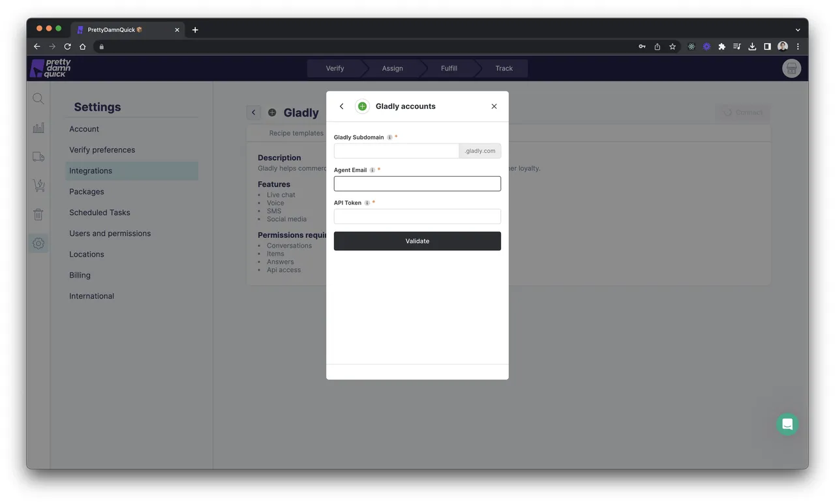Go back using the Gladly accounts dialog arrow
The height and width of the screenshot is (504, 835).
(341, 106)
